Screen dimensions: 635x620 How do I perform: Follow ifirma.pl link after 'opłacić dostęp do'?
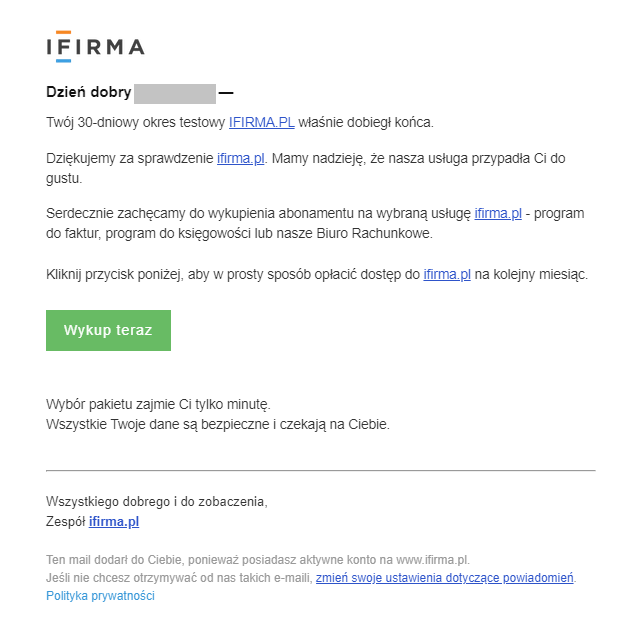(x=446, y=274)
